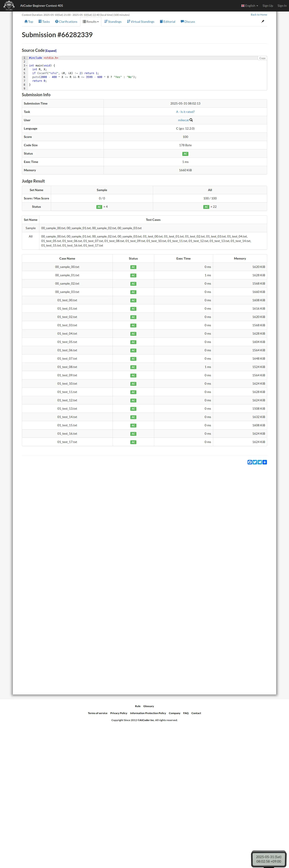Click the Submission Info memory value 1660 KiB
289x868 pixels.
[185, 170]
